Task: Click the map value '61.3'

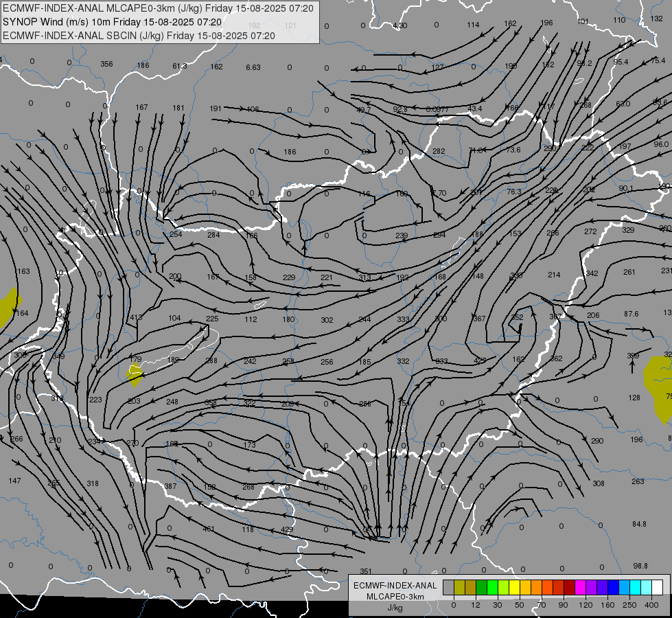Action: (x=180, y=66)
